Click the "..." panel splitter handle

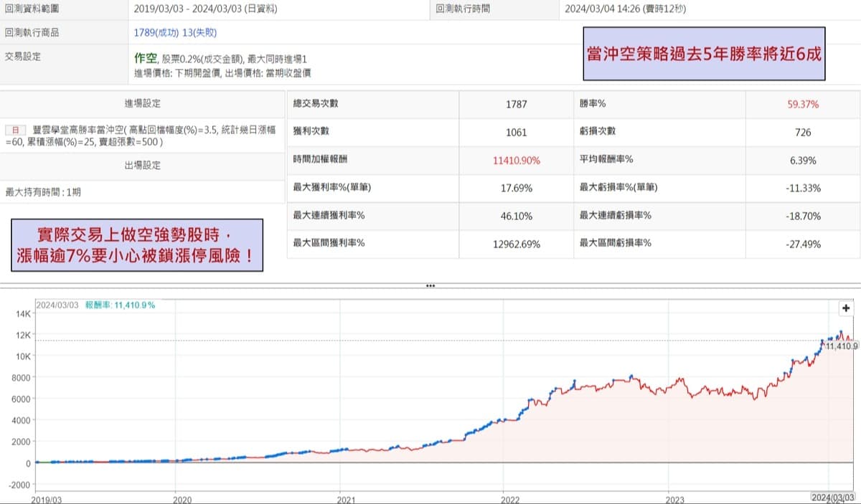tap(430, 285)
